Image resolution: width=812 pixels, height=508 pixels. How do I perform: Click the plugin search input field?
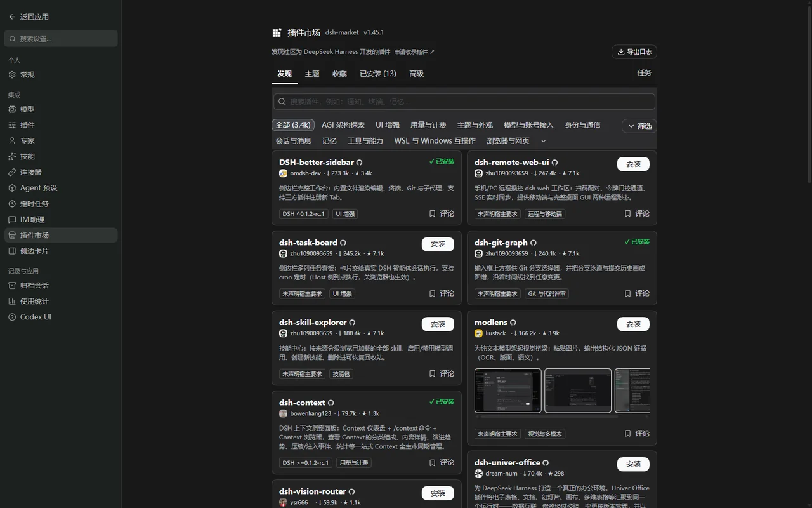(464, 102)
